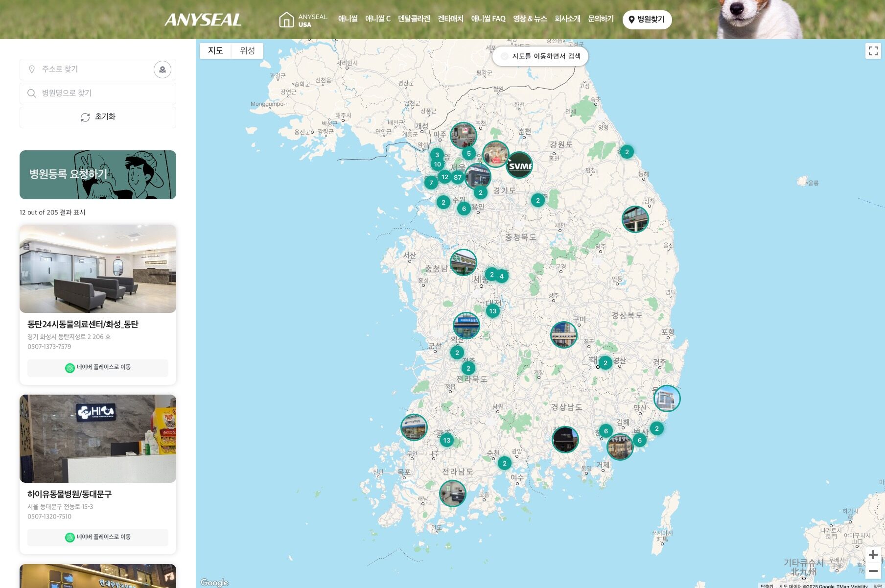885x588 pixels.
Task: Click 병원등록 요청하기 banner
Action: click(98, 175)
